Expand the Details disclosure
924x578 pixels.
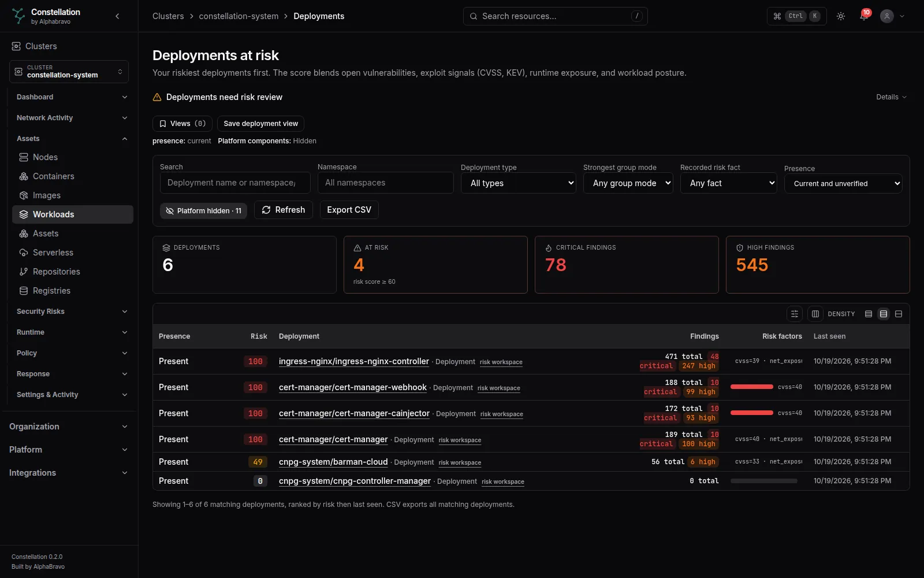(x=891, y=97)
